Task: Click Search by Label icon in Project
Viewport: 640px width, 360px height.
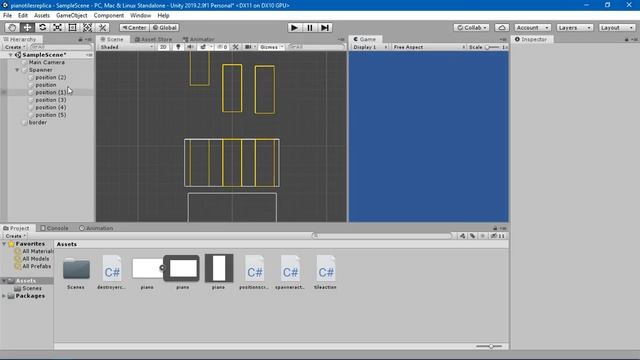Action: [x=472, y=236]
